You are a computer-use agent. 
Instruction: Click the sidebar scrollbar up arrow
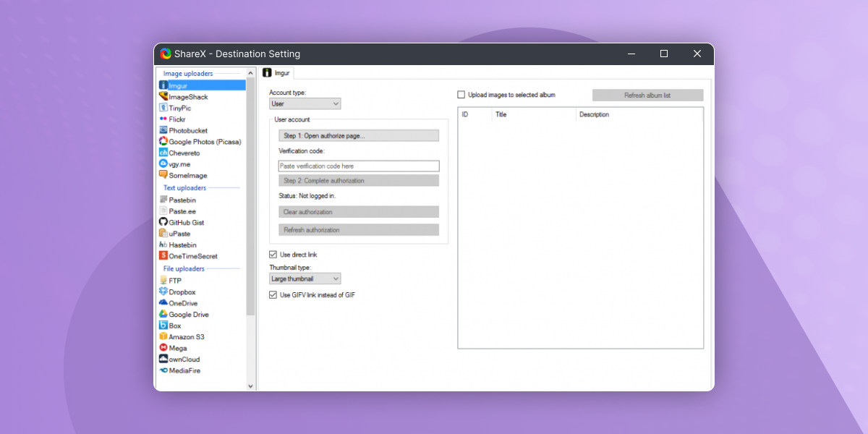pos(251,73)
